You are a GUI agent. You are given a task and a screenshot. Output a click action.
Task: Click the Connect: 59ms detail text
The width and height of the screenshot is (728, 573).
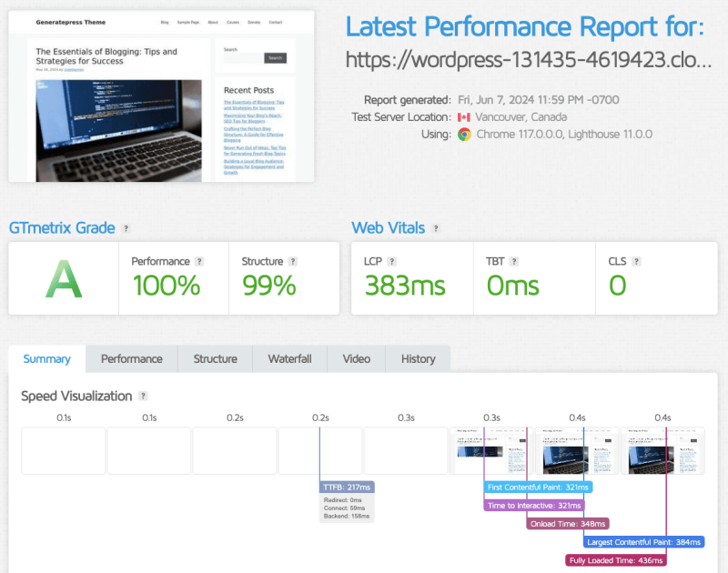[344, 508]
